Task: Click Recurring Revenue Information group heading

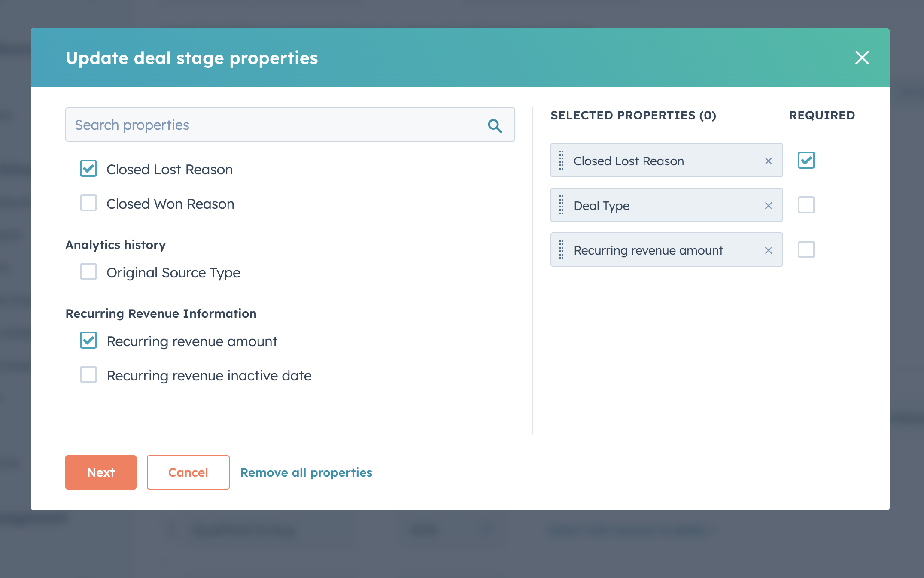Action: (x=161, y=313)
